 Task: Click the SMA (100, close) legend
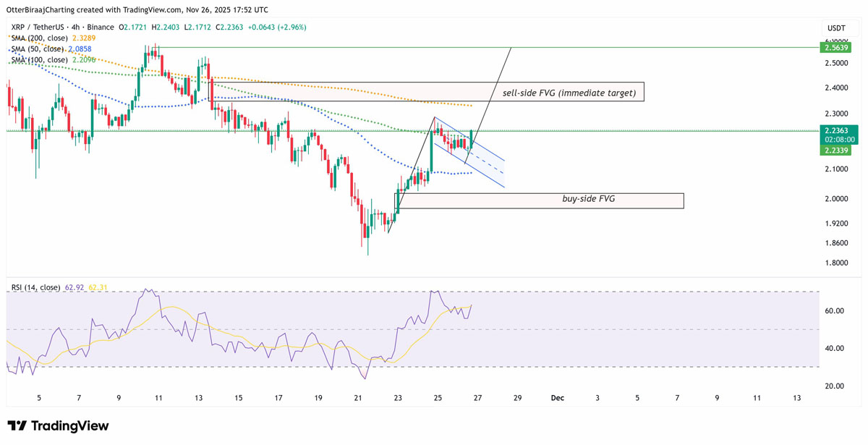(38, 59)
